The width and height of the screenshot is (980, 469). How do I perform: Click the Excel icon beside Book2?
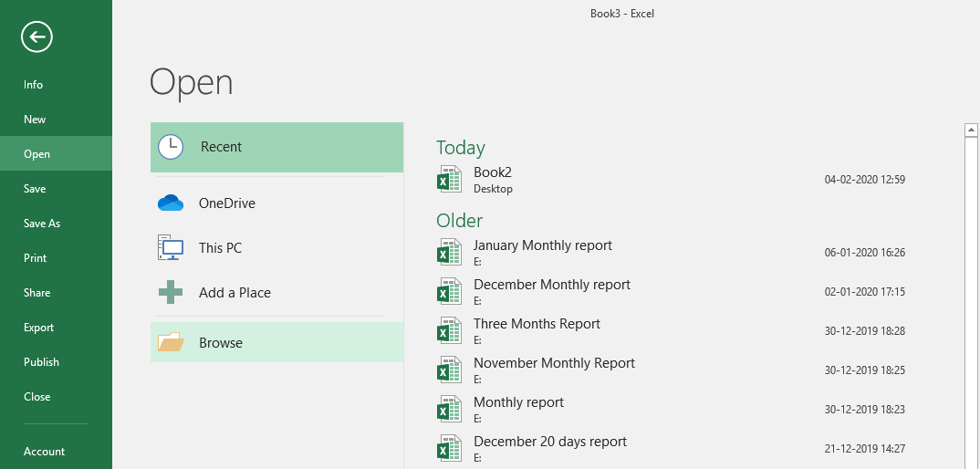click(x=449, y=180)
